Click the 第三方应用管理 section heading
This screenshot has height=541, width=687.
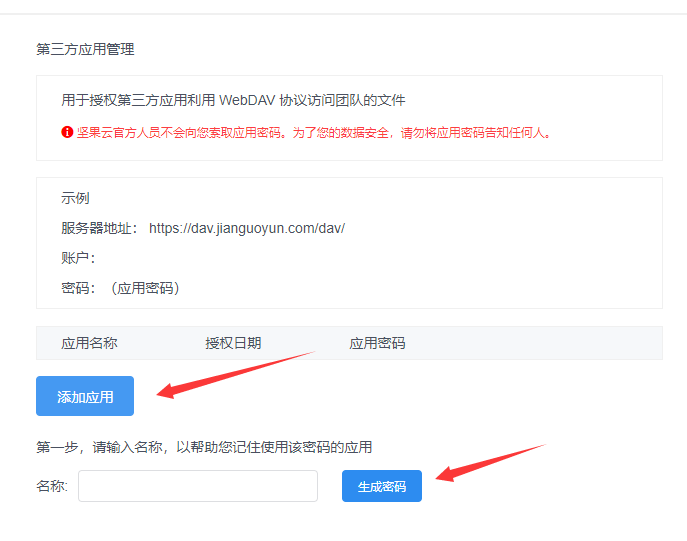point(85,49)
